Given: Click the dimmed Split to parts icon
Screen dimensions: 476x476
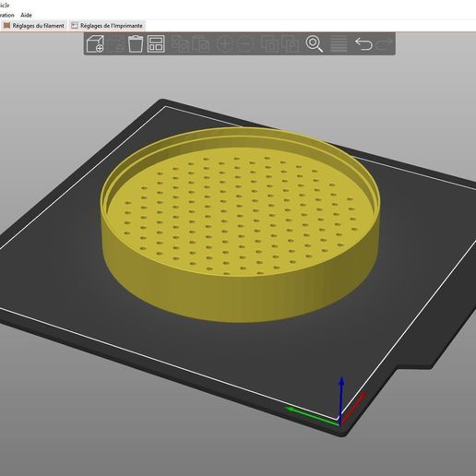Looking at the screenshot, I should pos(290,44).
